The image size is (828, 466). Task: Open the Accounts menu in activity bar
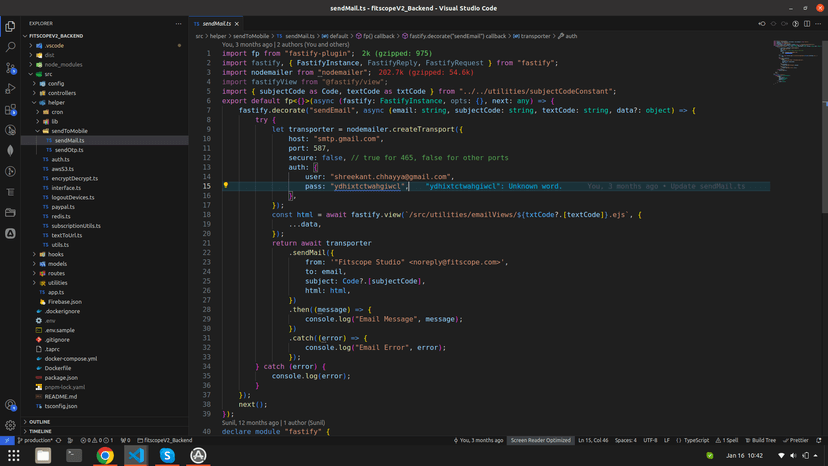(10, 405)
